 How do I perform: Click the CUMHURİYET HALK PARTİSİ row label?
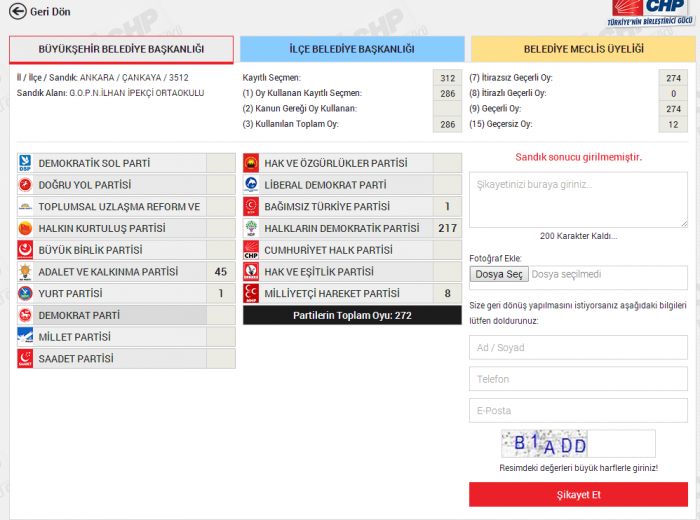click(328, 250)
